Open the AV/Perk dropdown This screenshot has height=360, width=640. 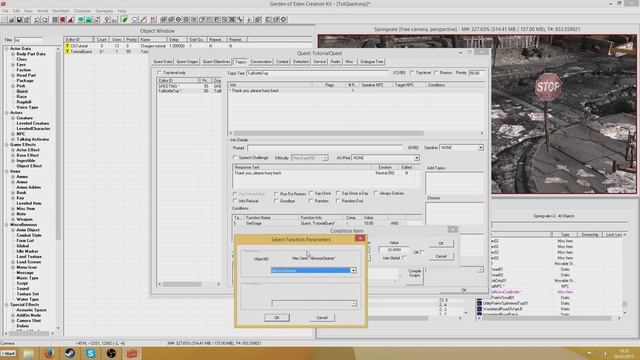(416, 158)
